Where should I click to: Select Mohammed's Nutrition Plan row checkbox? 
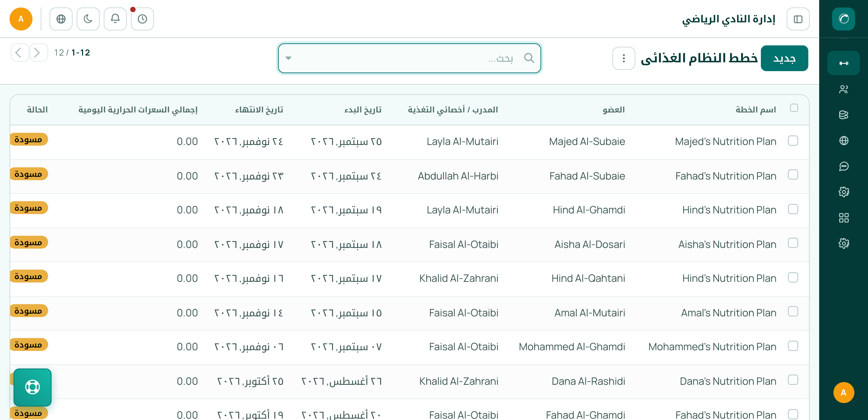pyautogui.click(x=793, y=346)
